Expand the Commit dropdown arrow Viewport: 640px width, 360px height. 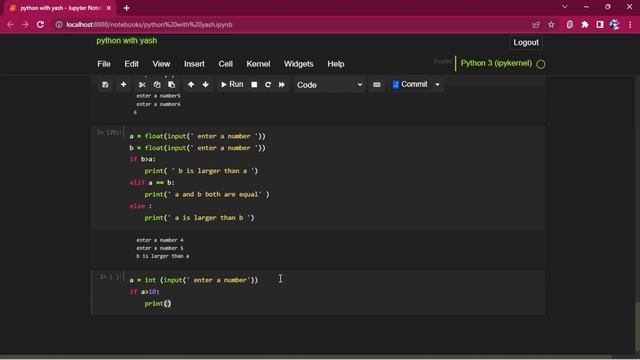coord(437,85)
